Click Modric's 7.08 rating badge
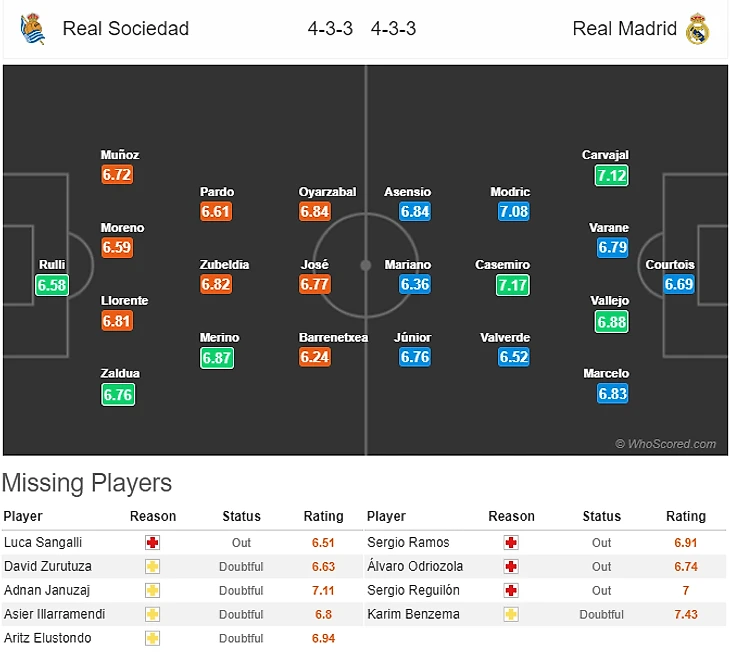This screenshot has width=730, height=652. (x=513, y=212)
